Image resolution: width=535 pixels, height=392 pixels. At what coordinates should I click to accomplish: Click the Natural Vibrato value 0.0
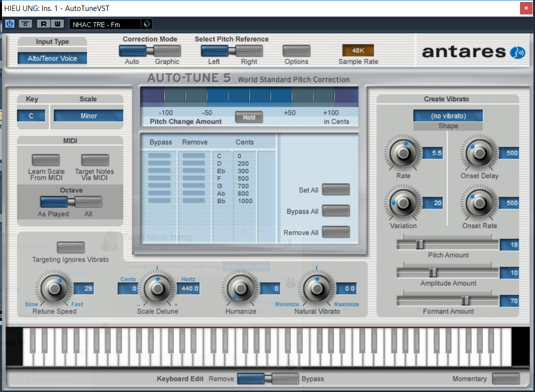point(346,288)
